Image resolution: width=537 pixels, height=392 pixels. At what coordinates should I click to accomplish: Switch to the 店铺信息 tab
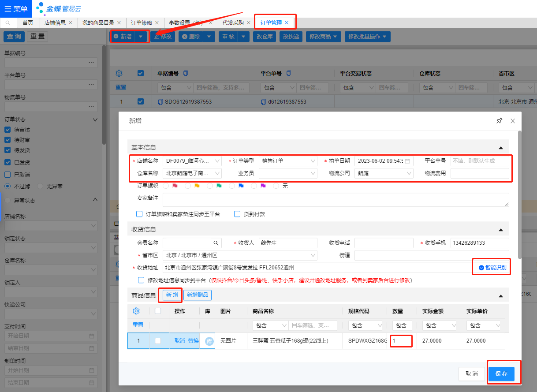[x=55, y=23]
